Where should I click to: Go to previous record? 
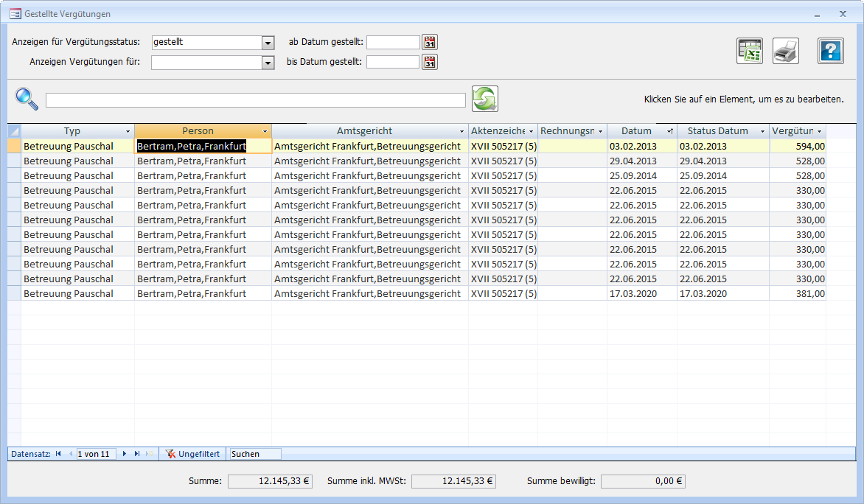(x=71, y=454)
